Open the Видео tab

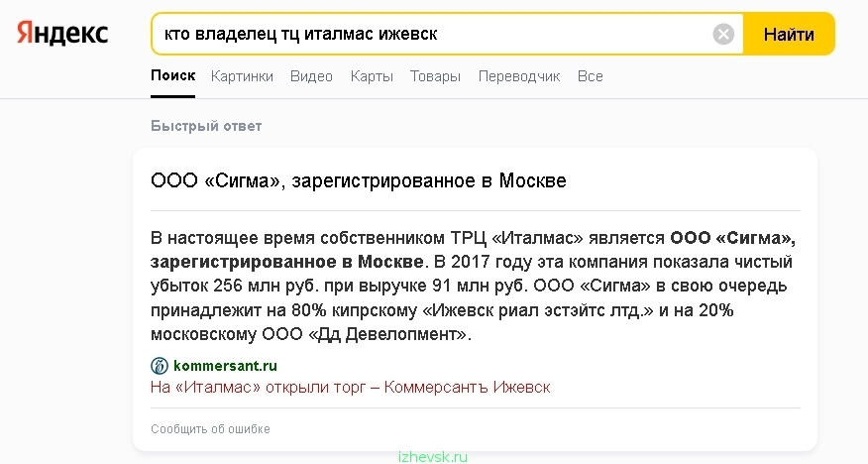coord(311,76)
